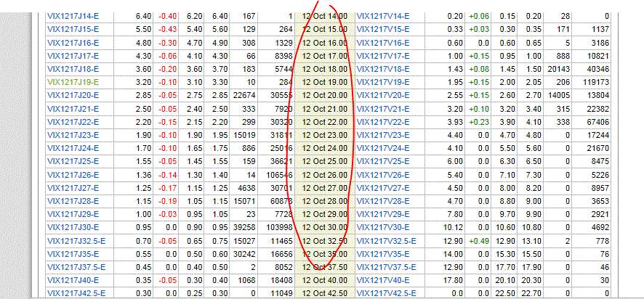
Task: Open the VIX1217V21-E put option link
Action: tap(383, 109)
